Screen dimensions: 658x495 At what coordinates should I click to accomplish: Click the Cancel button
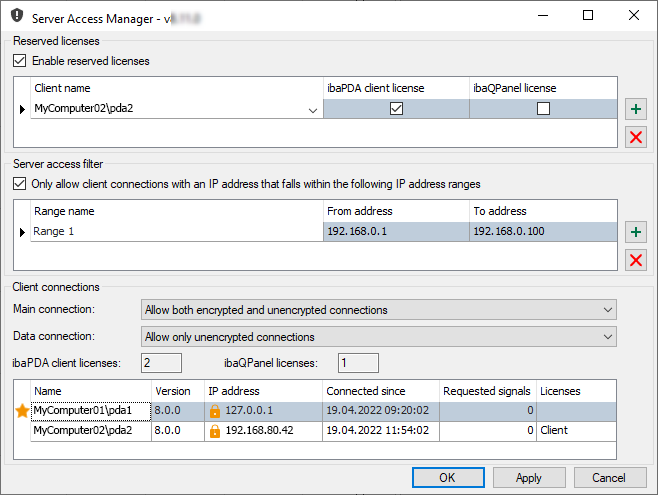pyautogui.click(x=609, y=478)
